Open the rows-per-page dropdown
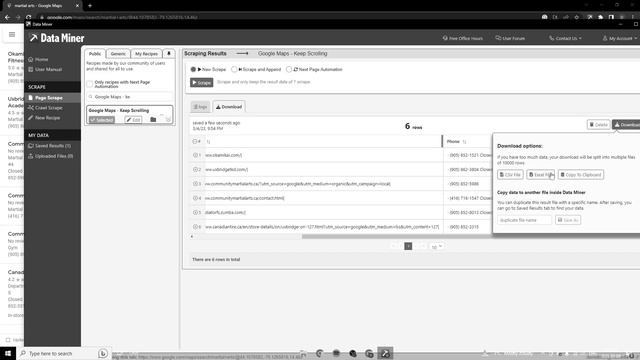Image resolution: width=640 pixels, height=360 pixels. click(x=436, y=247)
